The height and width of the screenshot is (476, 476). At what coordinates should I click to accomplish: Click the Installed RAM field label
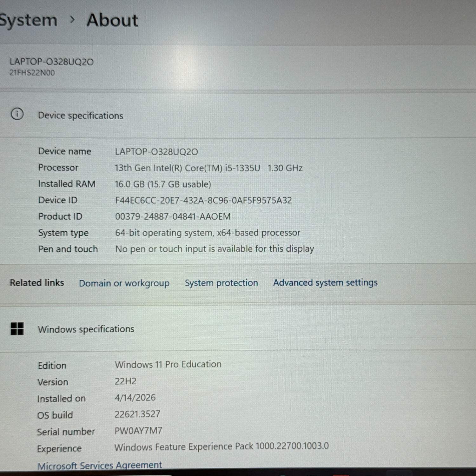67,184
